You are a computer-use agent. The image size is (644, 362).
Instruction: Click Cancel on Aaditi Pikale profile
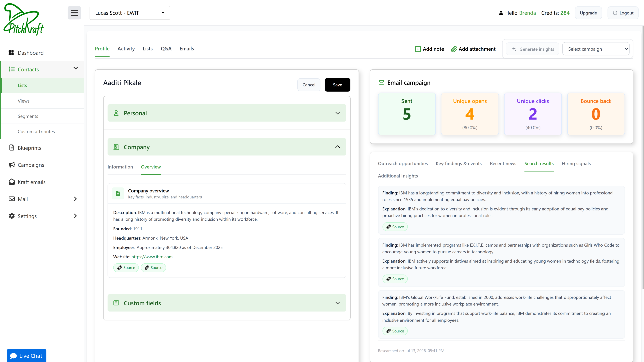[309, 85]
